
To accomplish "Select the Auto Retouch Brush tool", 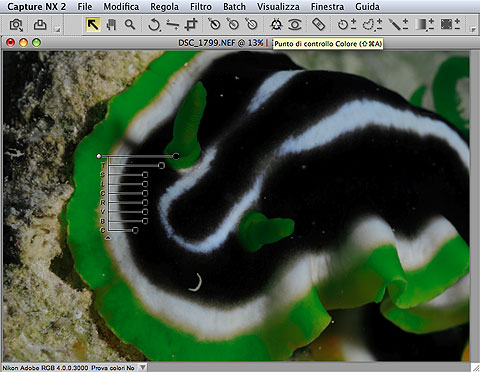I will pos(318,25).
